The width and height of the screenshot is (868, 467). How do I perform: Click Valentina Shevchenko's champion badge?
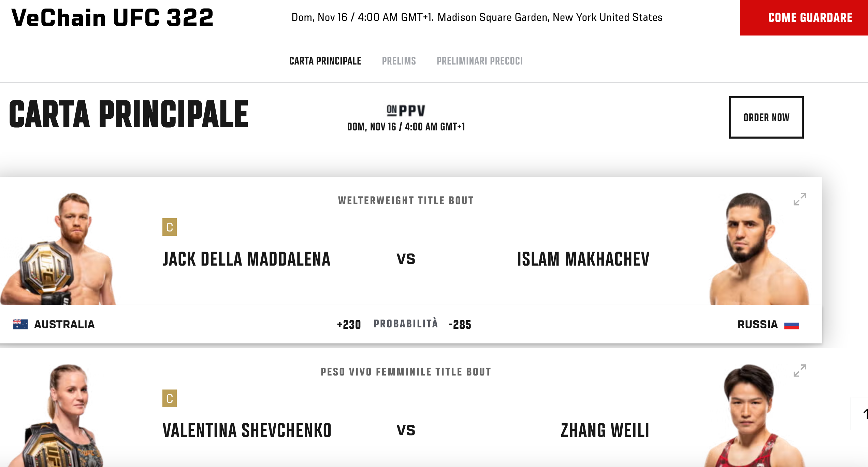(x=170, y=398)
